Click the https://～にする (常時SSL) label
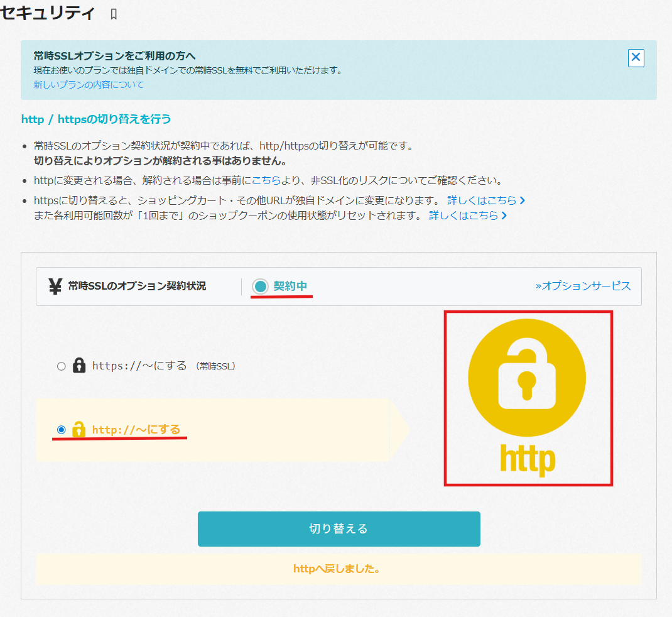 164,366
